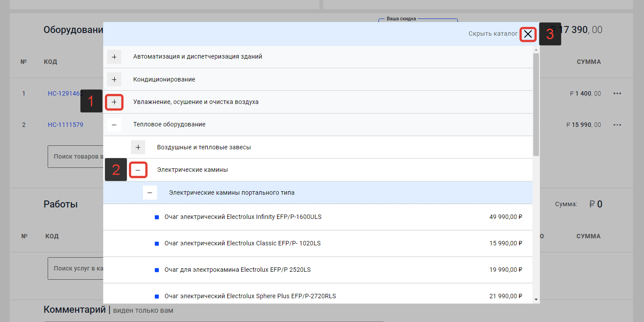Select 'Увлажнение, осушение и очистка воздуха' label
This screenshot has width=644, height=322.
196,102
